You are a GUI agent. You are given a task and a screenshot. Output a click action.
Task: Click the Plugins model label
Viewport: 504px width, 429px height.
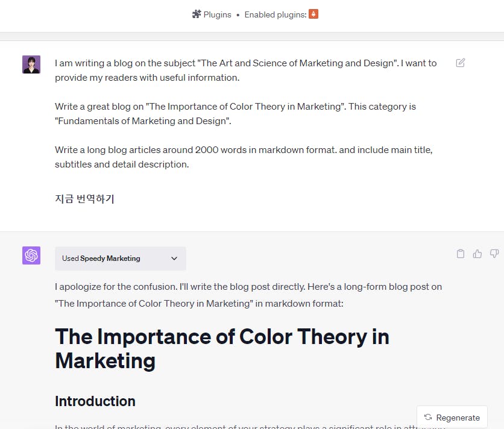[x=217, y=14]
